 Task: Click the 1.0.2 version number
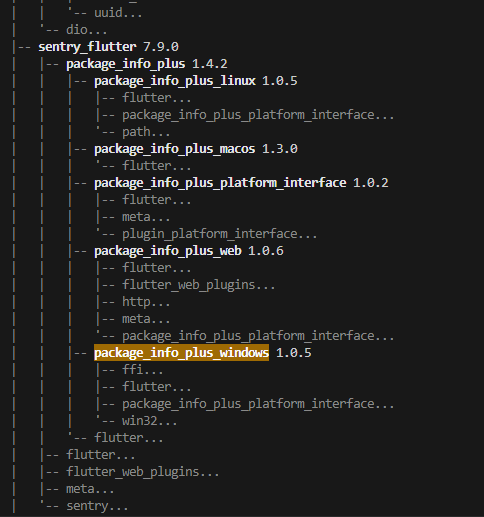click(371, 183)
